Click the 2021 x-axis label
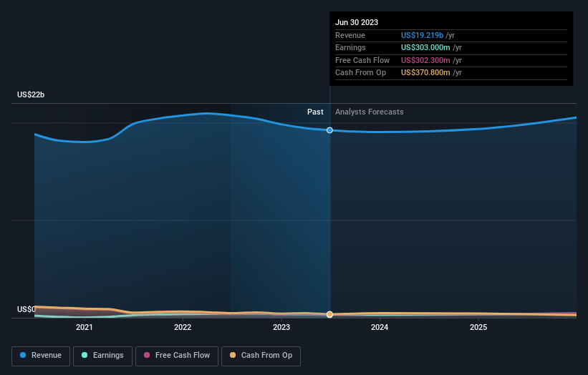 click(x=84, y=328)
